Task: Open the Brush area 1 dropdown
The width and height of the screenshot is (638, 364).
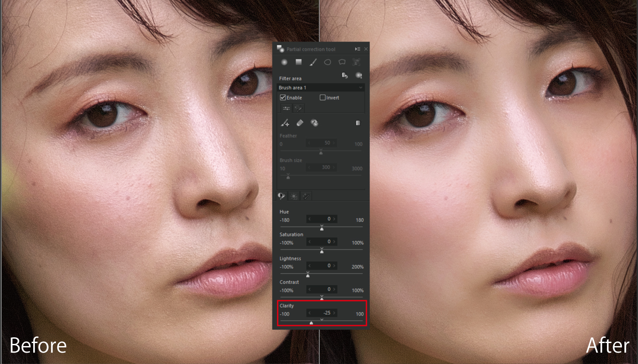Action: [x=321, y=87]
